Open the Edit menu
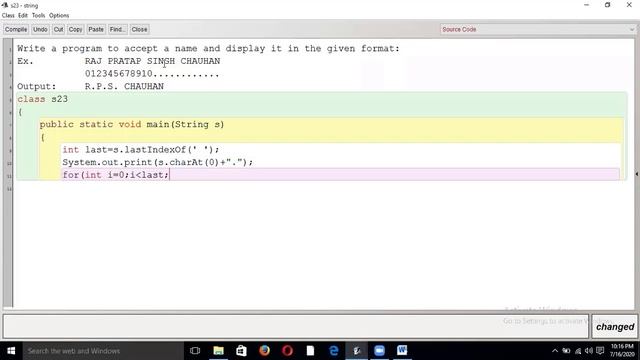Viewport: 640px width, 360px height. point(23,16)
